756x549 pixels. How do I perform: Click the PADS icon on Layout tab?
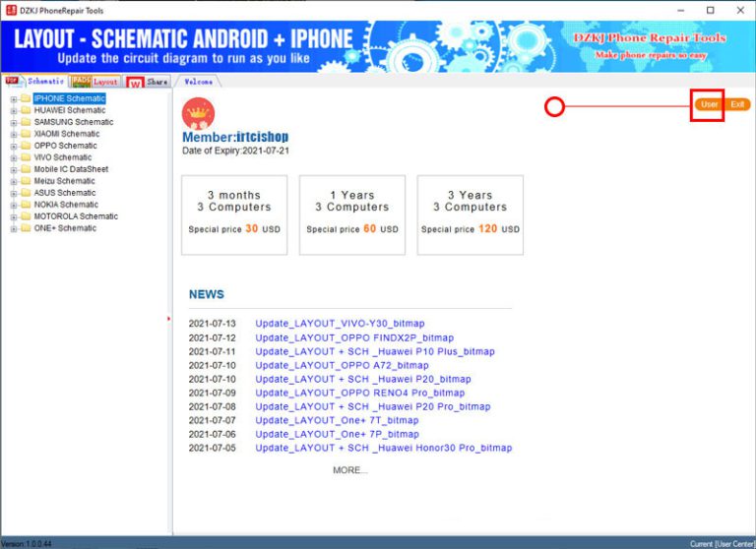point(81,82)
